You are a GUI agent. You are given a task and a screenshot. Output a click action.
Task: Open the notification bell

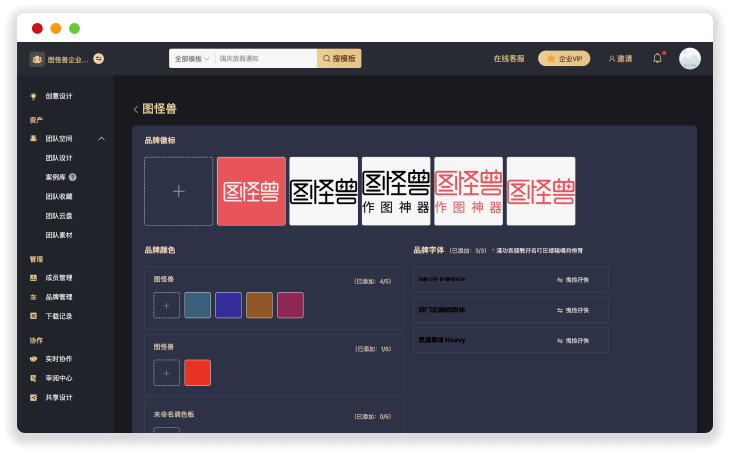[x=657, y=59]
